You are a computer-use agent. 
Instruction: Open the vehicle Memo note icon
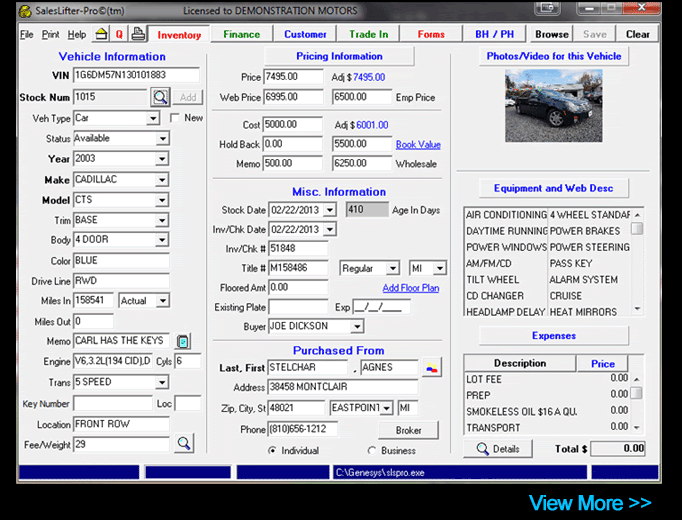[x=183, y=341]
